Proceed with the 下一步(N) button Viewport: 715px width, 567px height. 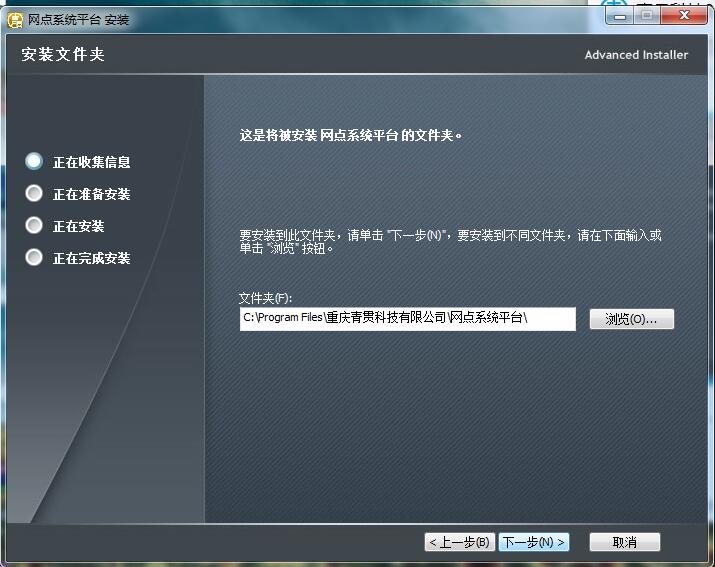point(534,542)
